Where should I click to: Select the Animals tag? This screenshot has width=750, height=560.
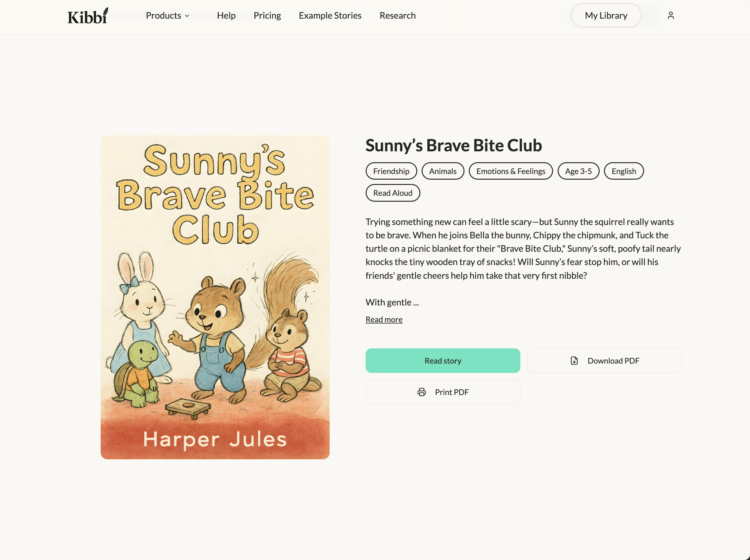[443, 171]
